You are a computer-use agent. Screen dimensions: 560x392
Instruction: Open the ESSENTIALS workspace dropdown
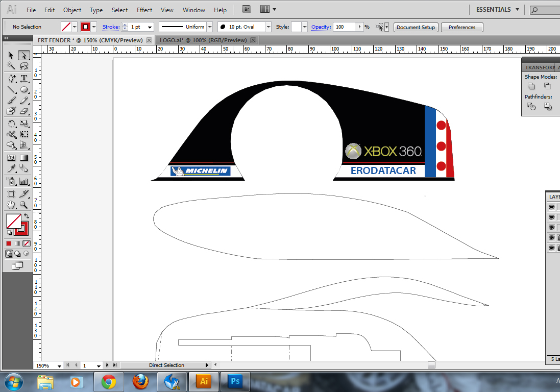pos(497,9)
